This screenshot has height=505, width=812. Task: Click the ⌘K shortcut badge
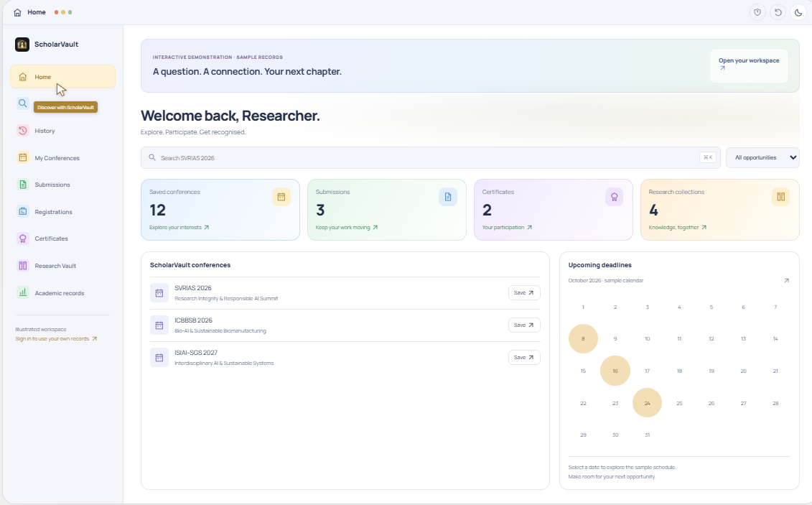coord(708,157)
